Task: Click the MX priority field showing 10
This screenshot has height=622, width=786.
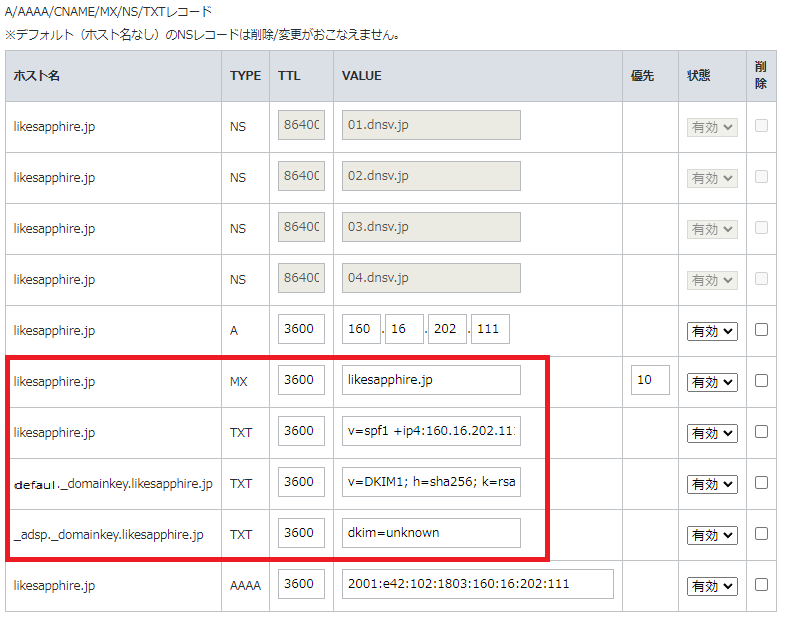Action: (650, 380)
